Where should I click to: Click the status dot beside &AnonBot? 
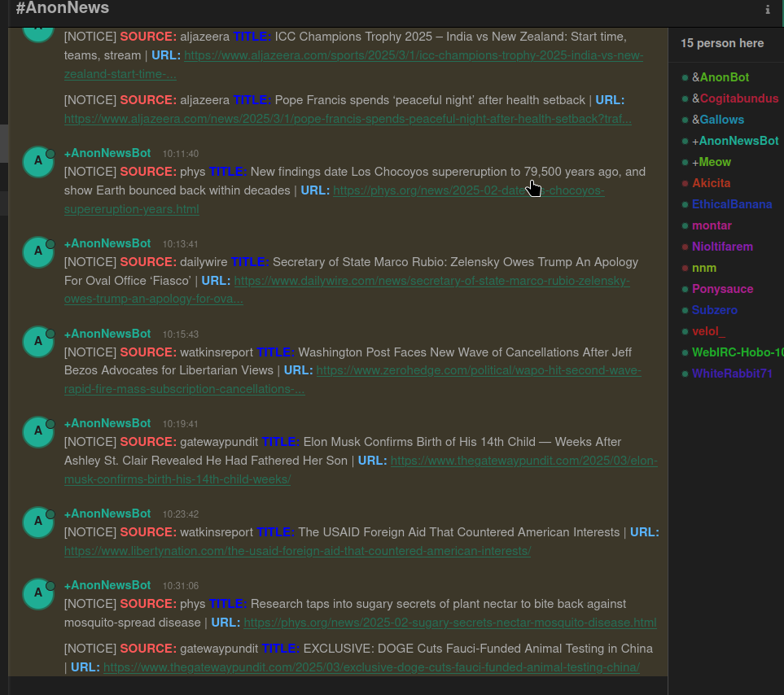coord(685,77)
